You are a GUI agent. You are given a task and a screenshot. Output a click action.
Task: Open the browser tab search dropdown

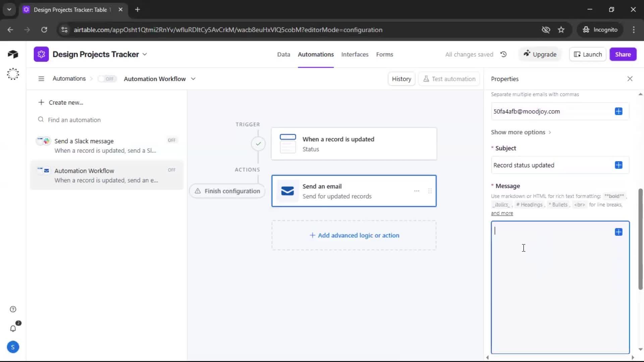9,10
